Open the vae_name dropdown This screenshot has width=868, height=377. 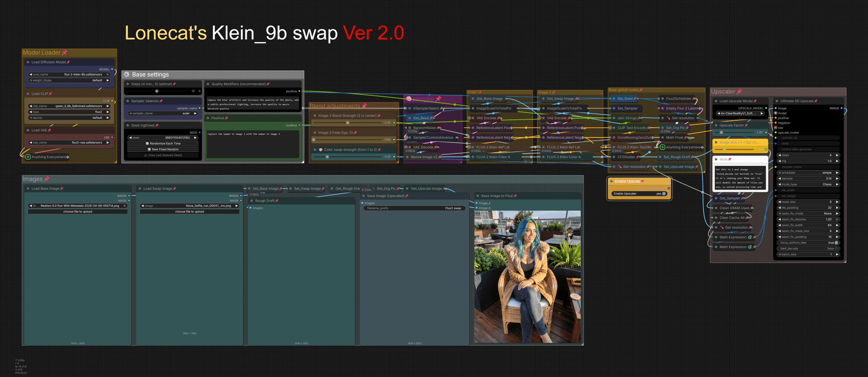(69, 143)
